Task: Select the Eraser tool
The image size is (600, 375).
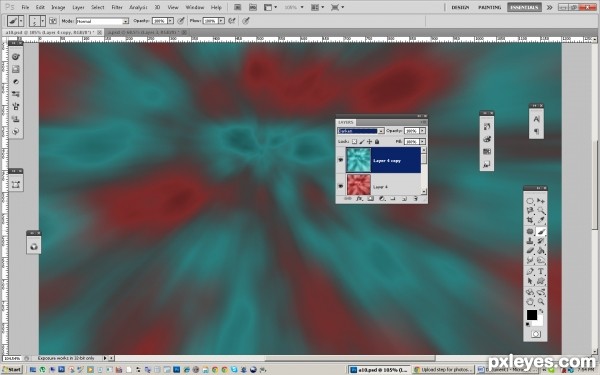Action: tap(530, 251)
